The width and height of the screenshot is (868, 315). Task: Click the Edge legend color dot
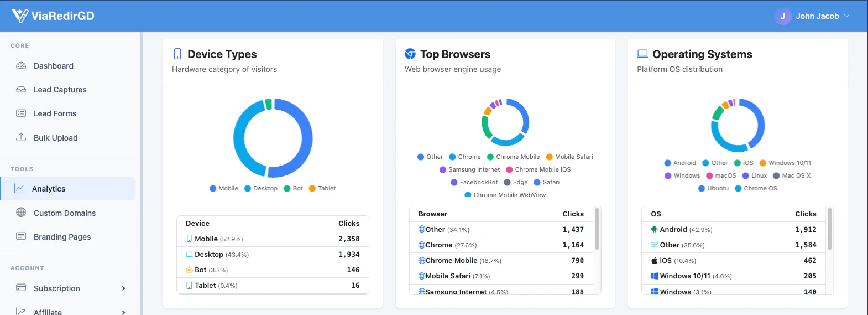point(507,182)
